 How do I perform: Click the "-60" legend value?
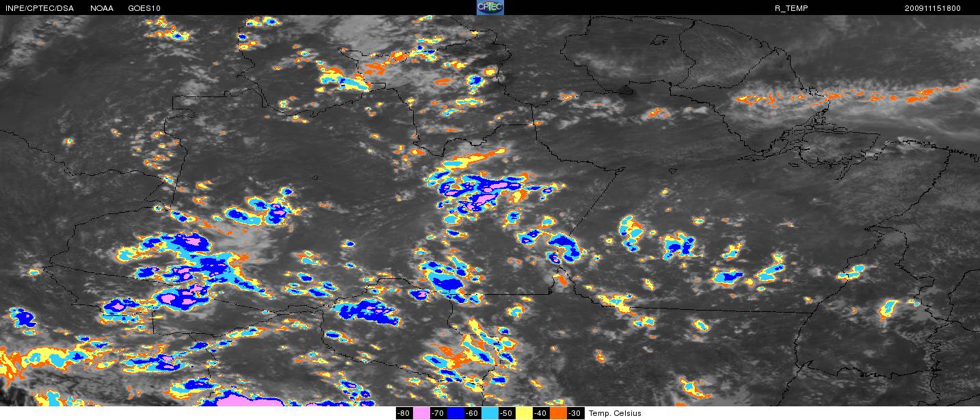[x=472, y=413]
